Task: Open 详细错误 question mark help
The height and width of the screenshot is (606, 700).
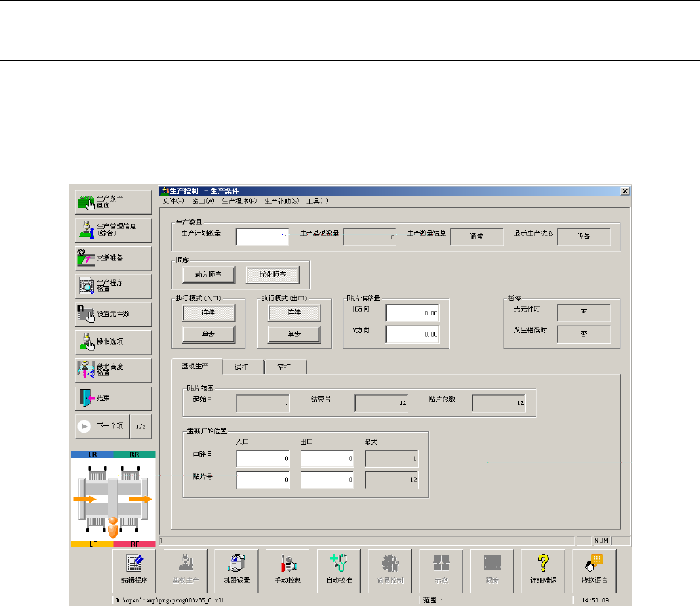Action: point(543,571)
